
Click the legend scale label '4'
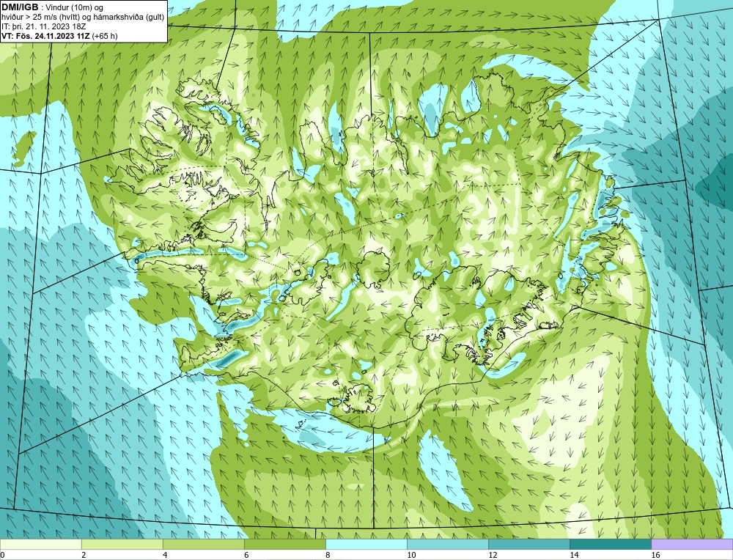[x=165, y=555]
